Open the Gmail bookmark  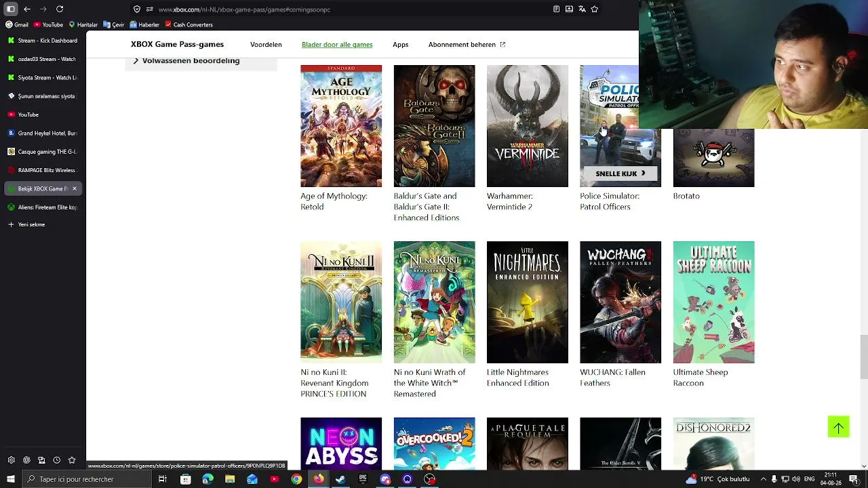pos(17,24)
